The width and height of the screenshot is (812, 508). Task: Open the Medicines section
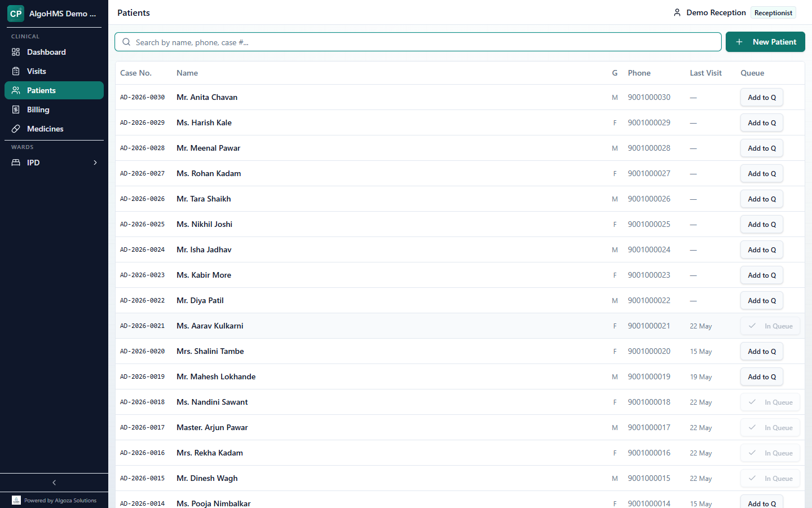(x=54, y=129)
